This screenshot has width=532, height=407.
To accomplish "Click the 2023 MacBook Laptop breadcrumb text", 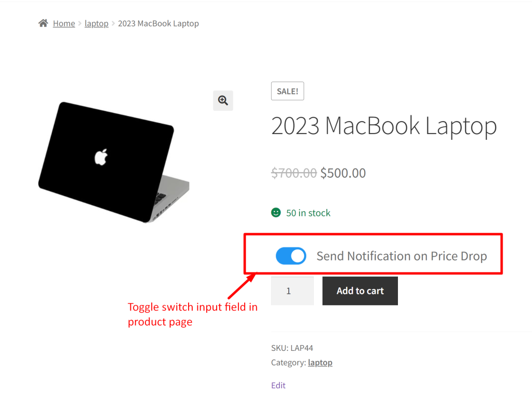I will pyautogui.click(x=158, y=23).
